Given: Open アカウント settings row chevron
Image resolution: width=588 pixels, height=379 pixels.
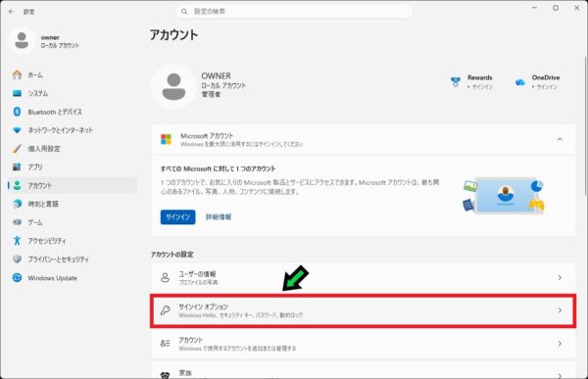Looking at the screenshot, I should [x=560, y=344].
